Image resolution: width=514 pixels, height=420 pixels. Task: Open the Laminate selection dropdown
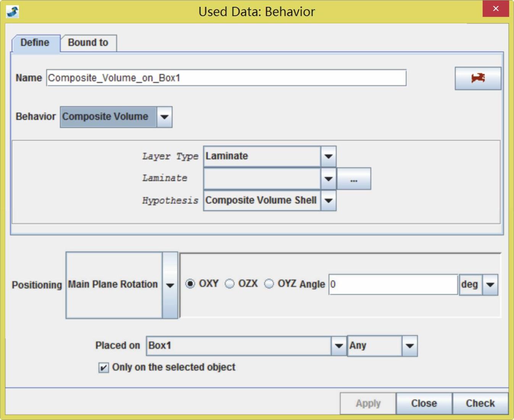pyautogui.click(x=328, y=178)
